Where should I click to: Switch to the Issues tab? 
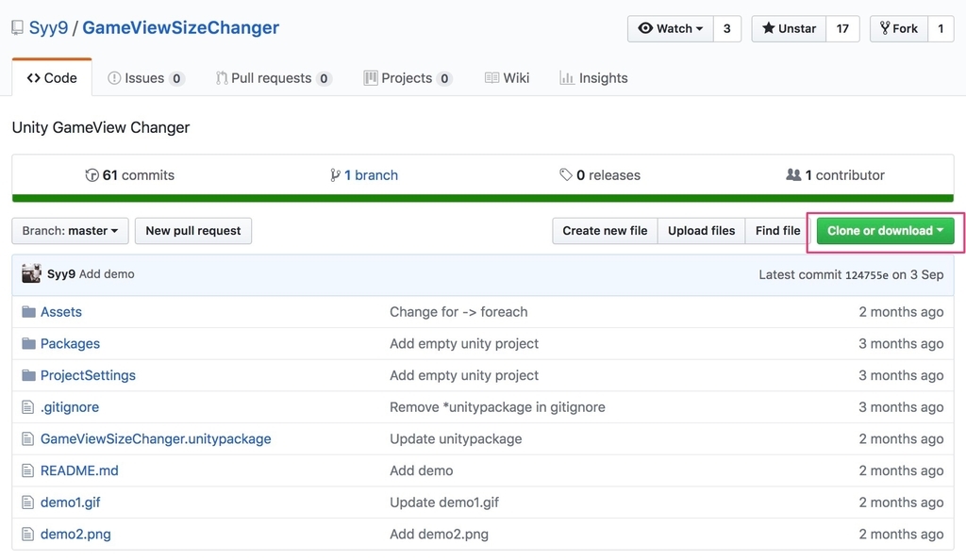tap(146, 78)
